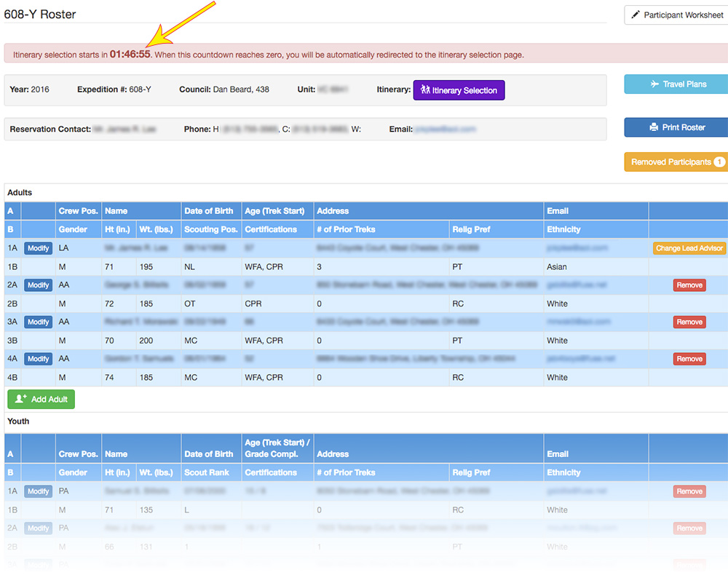728x575 pixels.
Task: Remove adult in row 3A
Action: click(689, 322)
